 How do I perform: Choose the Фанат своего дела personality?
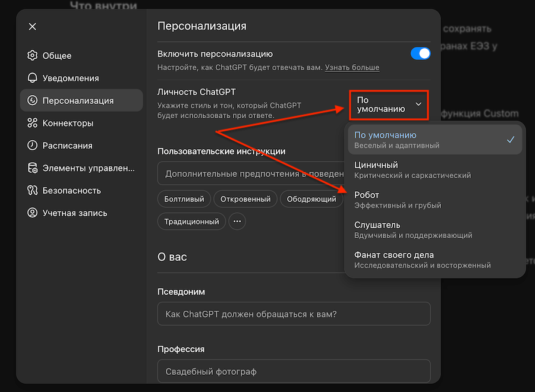435,260
